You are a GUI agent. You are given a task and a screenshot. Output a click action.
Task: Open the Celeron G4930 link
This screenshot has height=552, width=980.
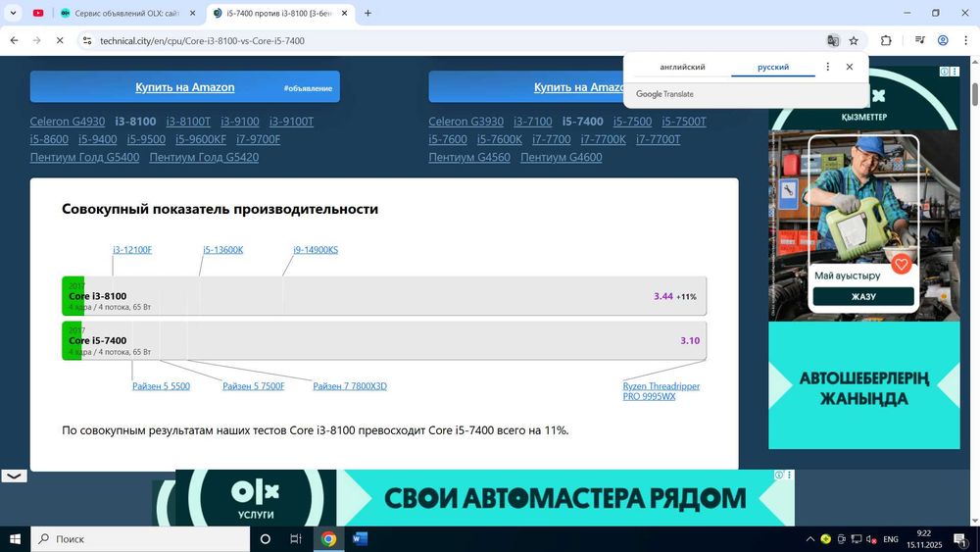pos(68,122)
